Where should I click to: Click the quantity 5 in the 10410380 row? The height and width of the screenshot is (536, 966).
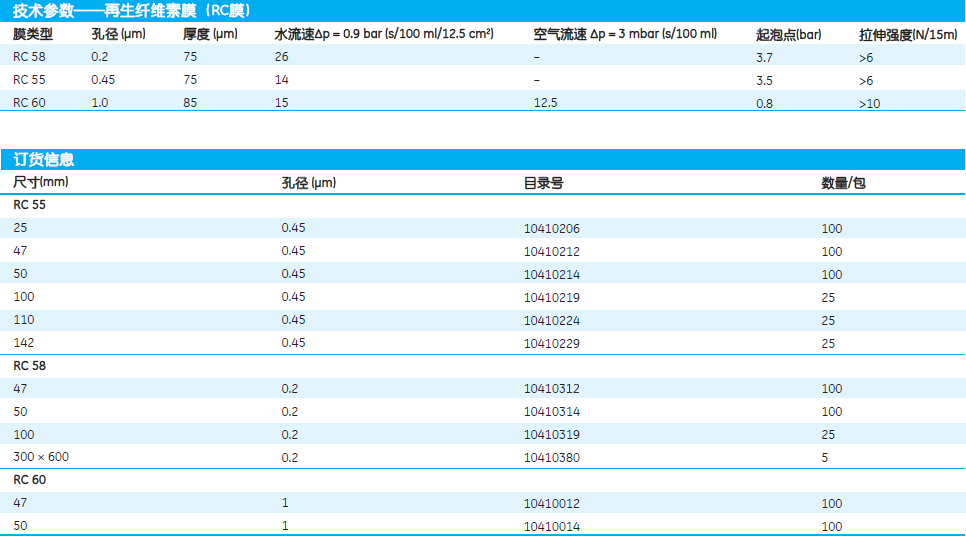(824, 458)
